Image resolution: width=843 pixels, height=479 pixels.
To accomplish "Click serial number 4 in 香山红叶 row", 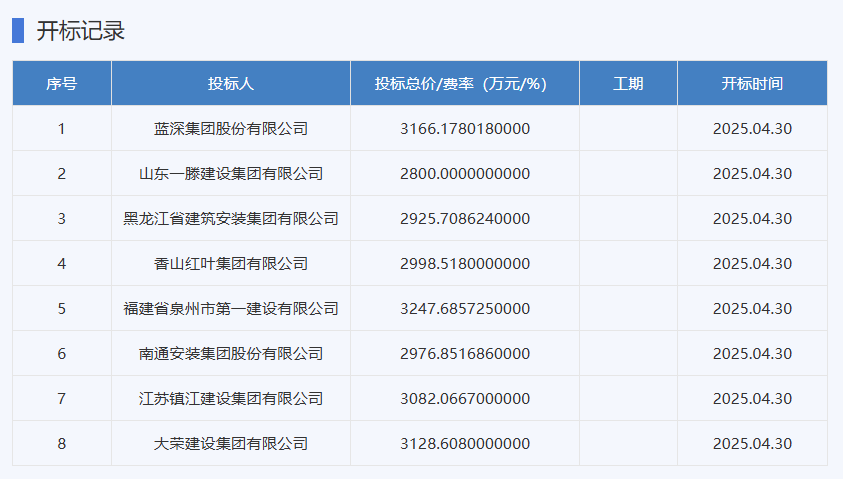I will pos(62,263).
